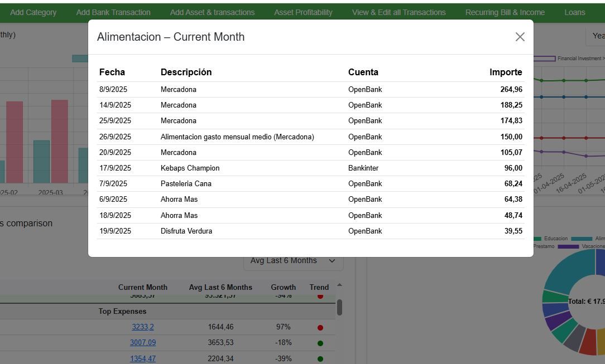Click the red Trend dot beside -94%
The image size is (605, 364).
[x=320, y=296]
